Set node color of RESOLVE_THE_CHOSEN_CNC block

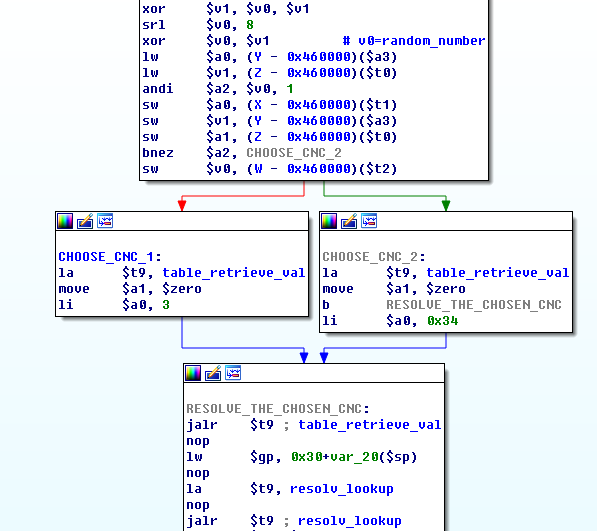click(x=193, y=373)
